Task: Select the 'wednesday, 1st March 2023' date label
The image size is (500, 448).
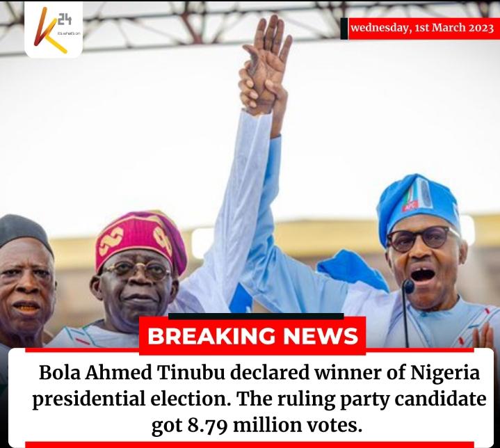Action: pyautogui.click(x=422, y=28)
